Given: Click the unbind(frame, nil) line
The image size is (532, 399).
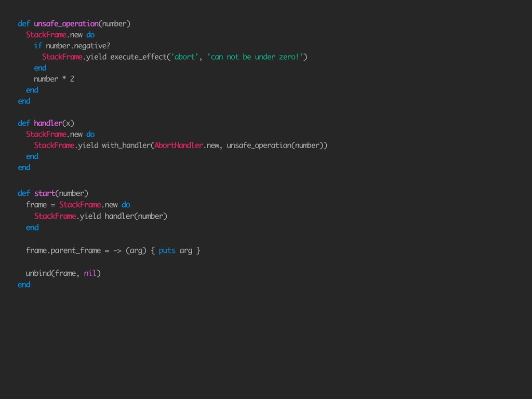Looking at the screenshot, I should 63,273.
